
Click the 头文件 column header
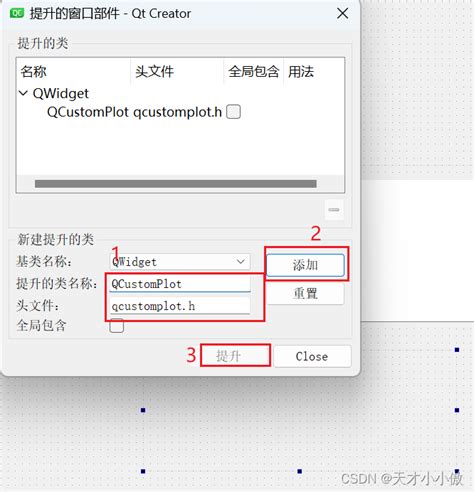[177, 71]
